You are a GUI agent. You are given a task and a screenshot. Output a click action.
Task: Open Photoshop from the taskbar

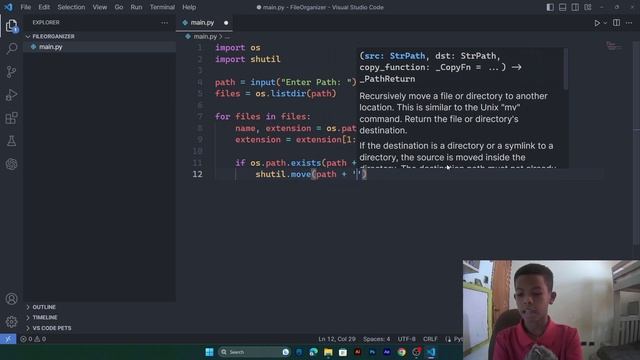[372, 352]
